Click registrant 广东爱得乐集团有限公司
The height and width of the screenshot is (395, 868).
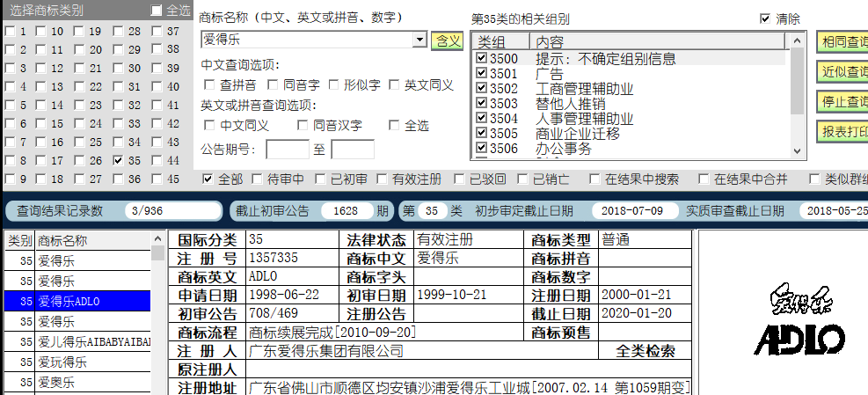(326, 351)
